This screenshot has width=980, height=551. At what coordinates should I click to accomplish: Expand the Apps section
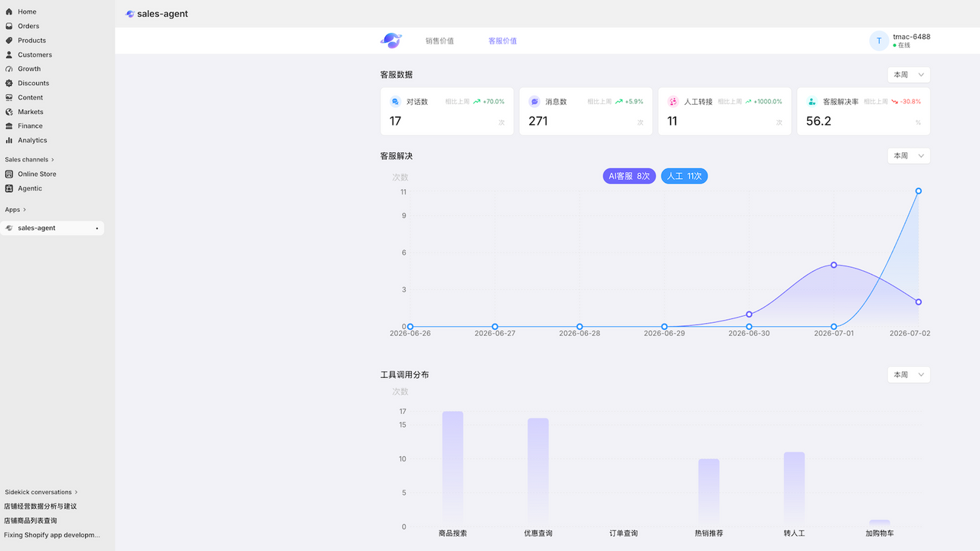click(x=15, y=210)
